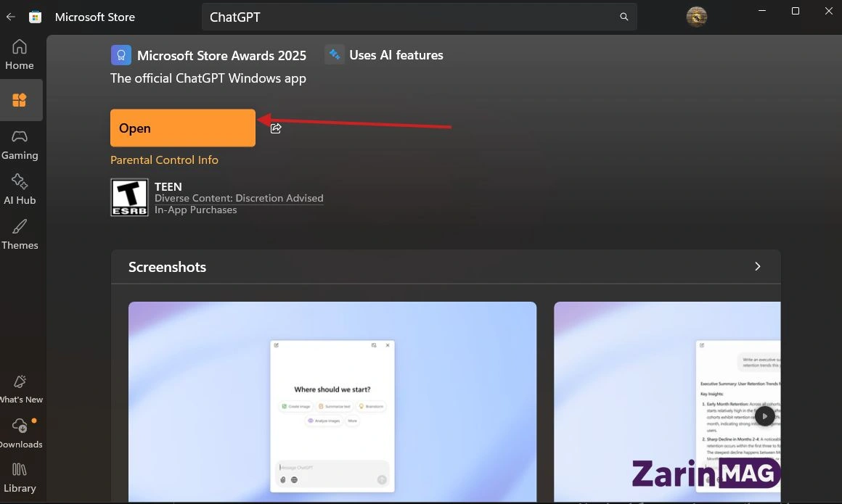Click the Screenshots heading
The height and width of the screenshot is (504, 842).
pyautogui.click(x=167, y=267)
